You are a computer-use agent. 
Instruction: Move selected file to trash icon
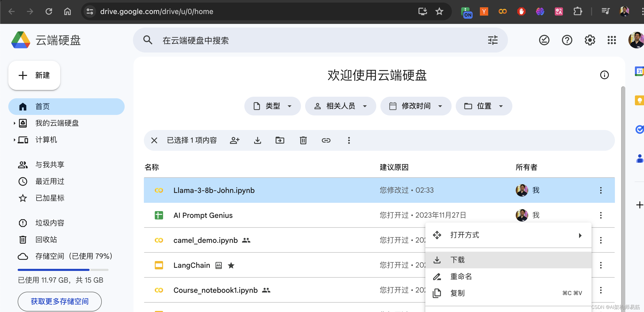tap(303, 140)
